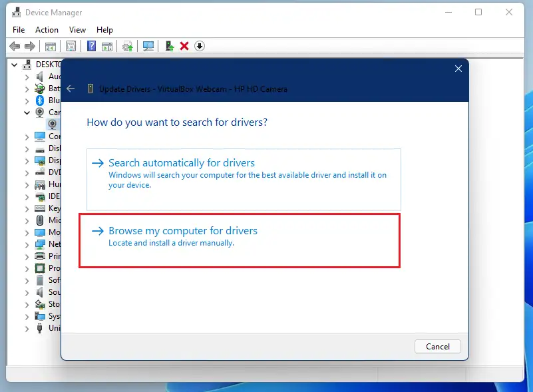Click the Back arrow in the Device Manager toolbar

[15, 46]
